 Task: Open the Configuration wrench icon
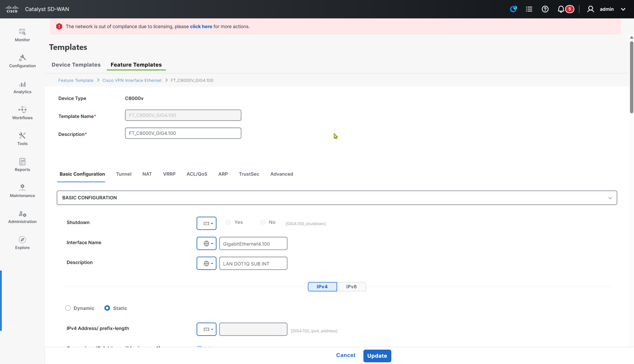[22, 58]
